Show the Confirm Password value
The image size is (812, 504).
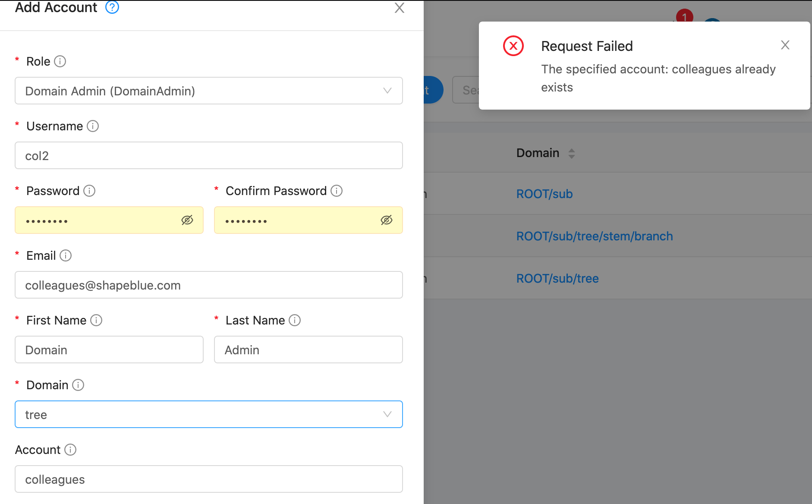click(x=387, y=220)
